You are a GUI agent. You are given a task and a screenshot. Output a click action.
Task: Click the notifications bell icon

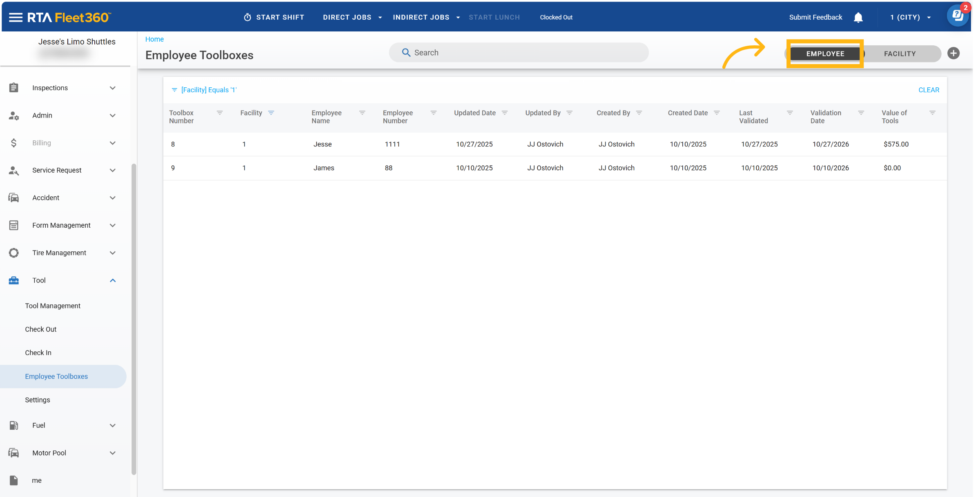858,18
